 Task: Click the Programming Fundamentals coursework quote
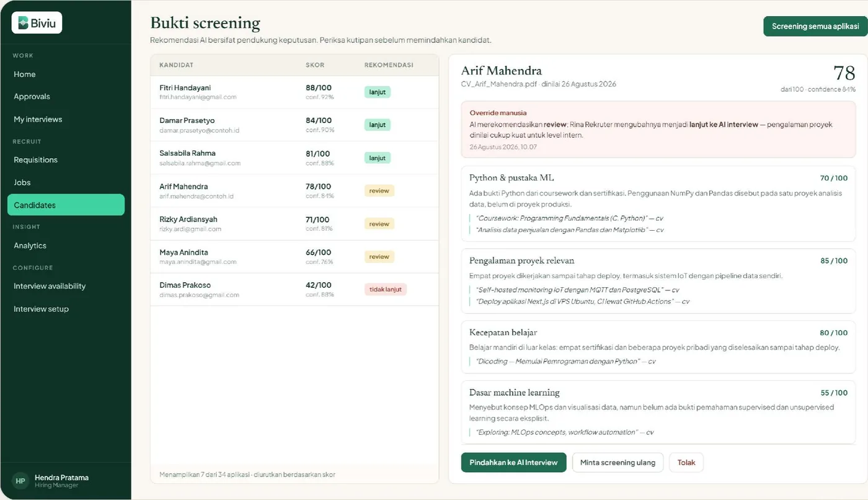coord(569,218)
